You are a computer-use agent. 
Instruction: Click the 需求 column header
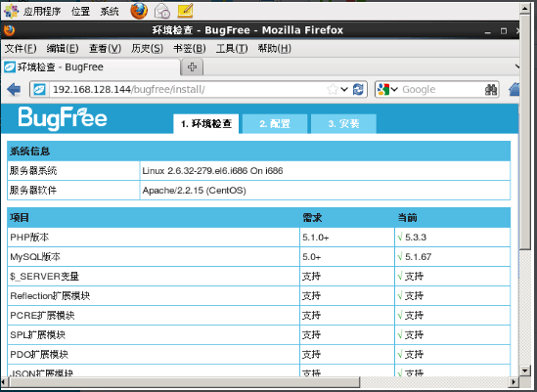312,218
